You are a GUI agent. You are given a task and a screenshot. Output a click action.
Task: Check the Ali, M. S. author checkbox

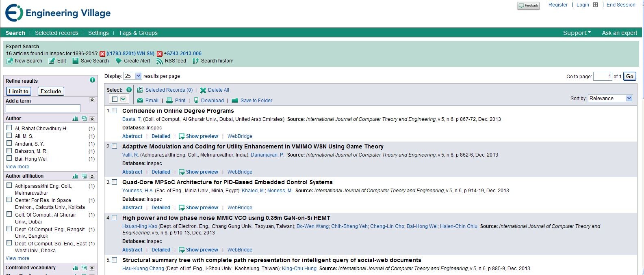coord(9,135)
